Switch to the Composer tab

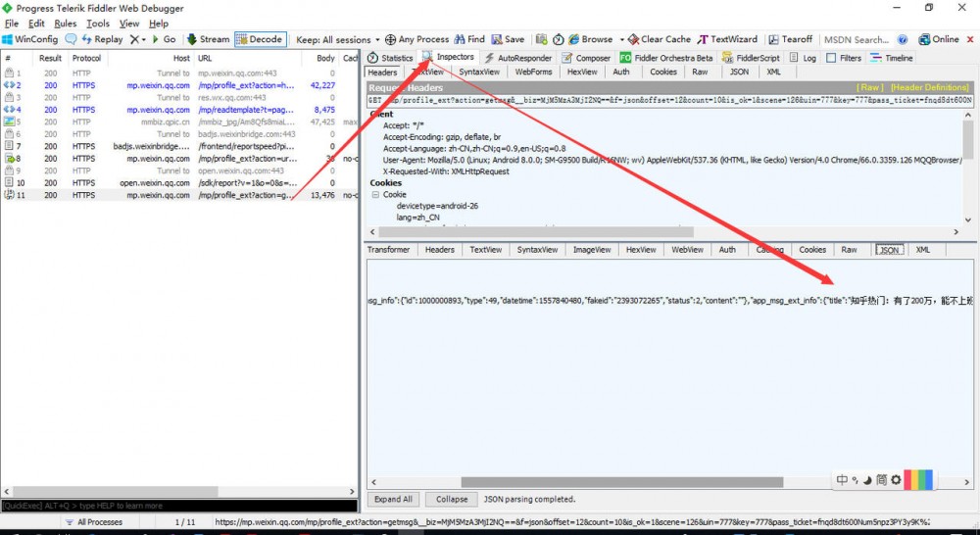click(x=586, y=58)
